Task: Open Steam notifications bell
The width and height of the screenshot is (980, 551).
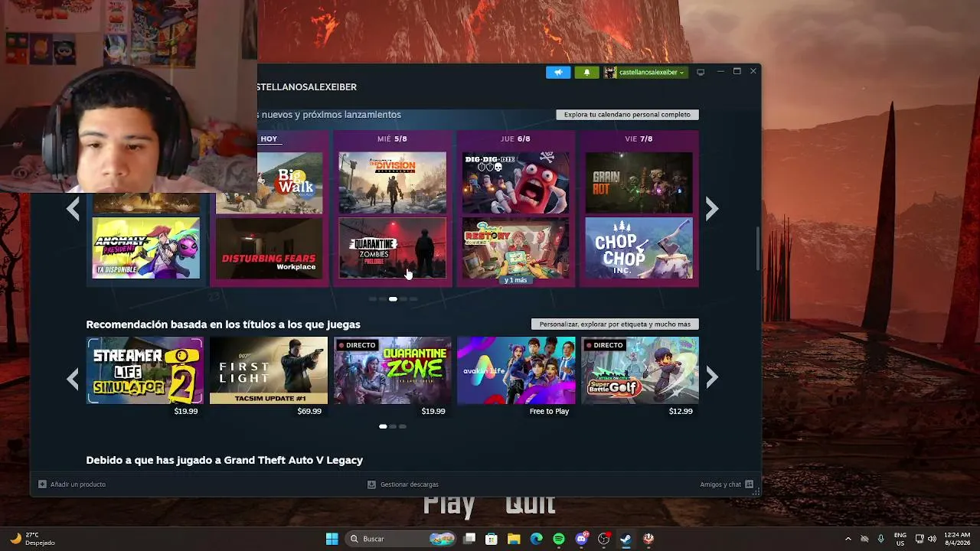Action: (586, 72)
